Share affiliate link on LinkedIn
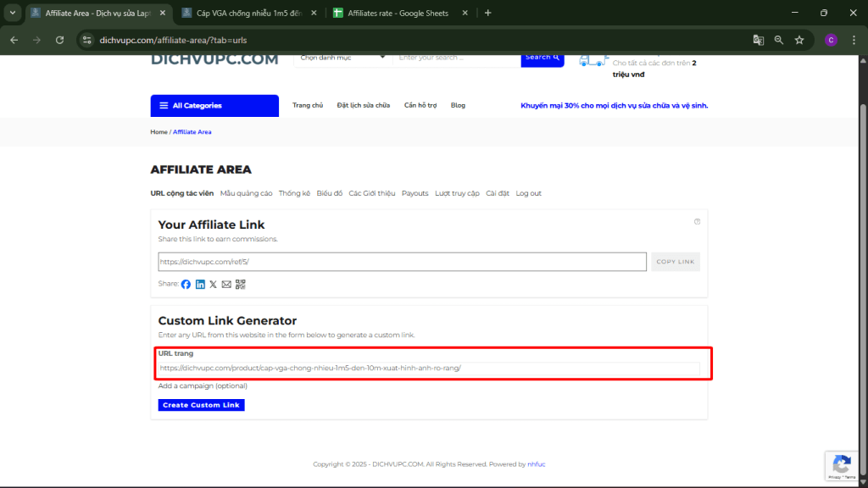Screen dimensions: 868x488 [200, 285]
